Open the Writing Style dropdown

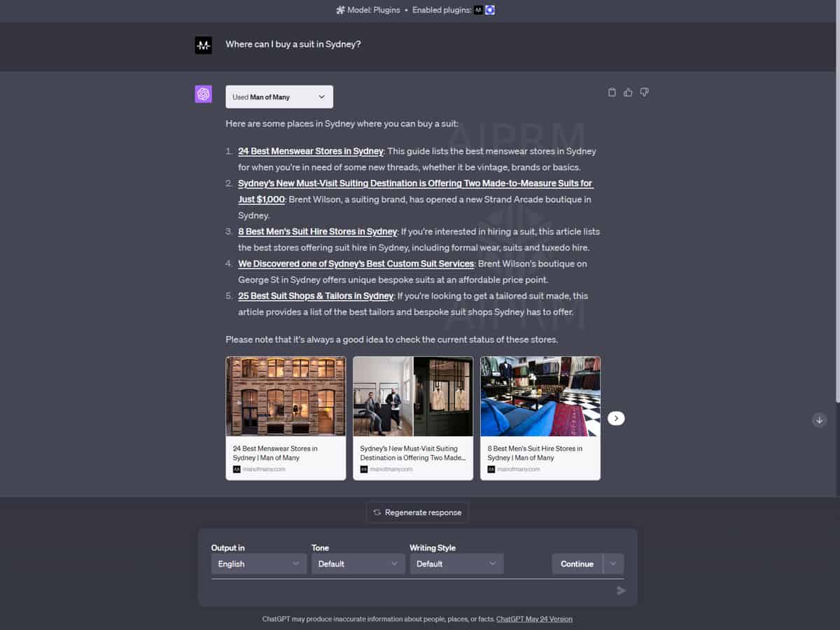point(456,563)
